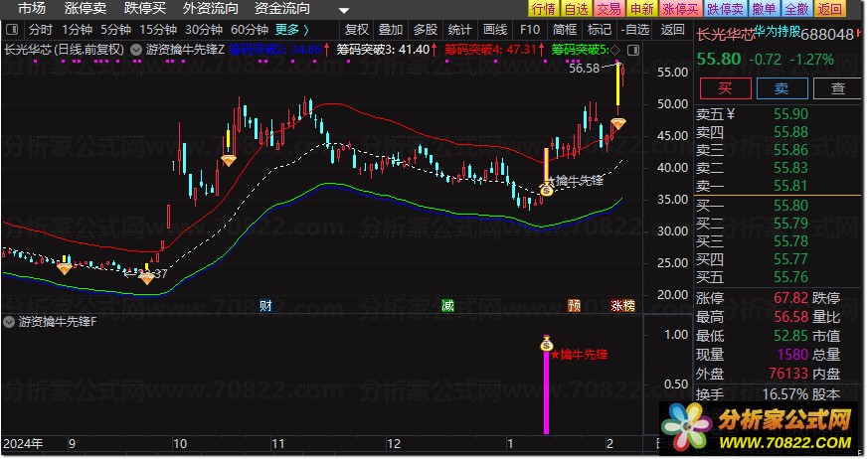
Task: Click the money bag signal icon on main chart
Action: point(547,190)
